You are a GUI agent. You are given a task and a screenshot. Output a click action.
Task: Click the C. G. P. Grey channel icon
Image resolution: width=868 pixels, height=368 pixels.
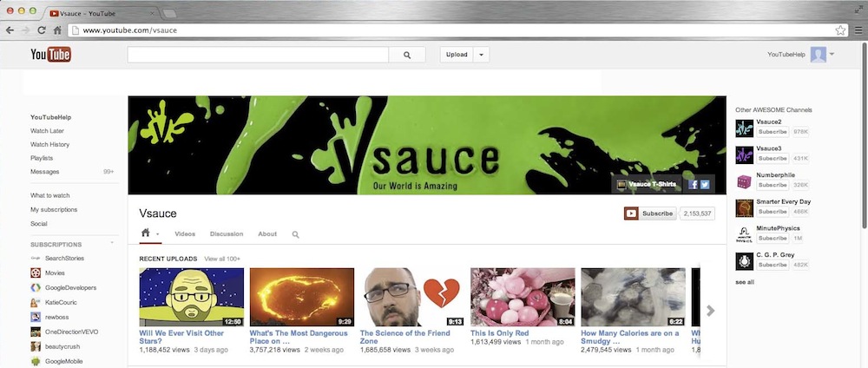click(x=744, y=261)
